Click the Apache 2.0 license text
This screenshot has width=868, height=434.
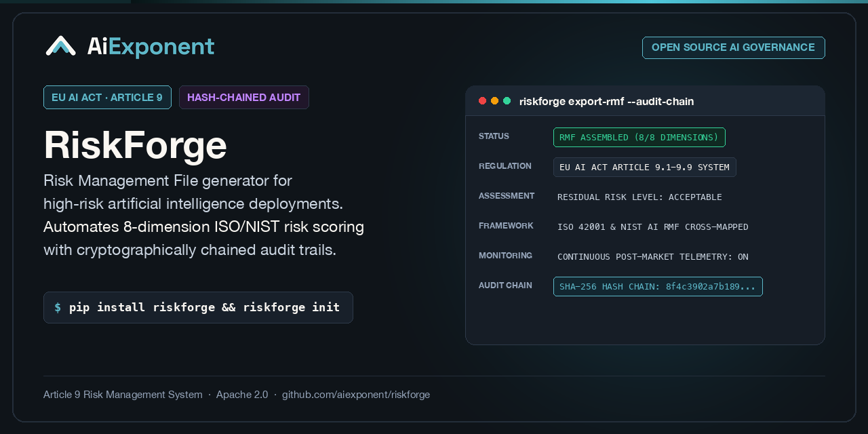pyautogui.click(x=242, y=395)
